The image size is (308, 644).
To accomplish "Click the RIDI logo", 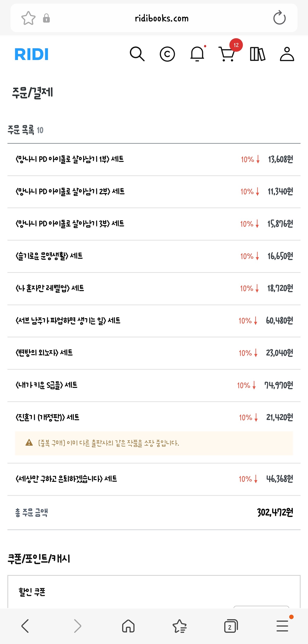I will pyautogui.click(x=32, y=54).
